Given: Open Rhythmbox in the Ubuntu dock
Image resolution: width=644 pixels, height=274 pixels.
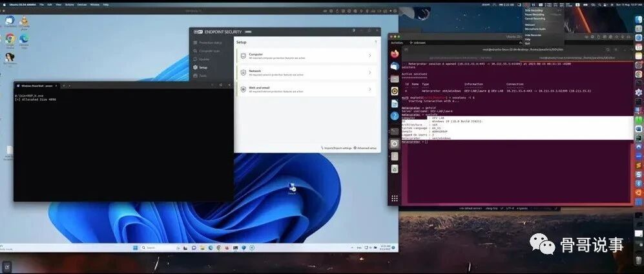Looking at the screenshot, I should pos(395,90).
